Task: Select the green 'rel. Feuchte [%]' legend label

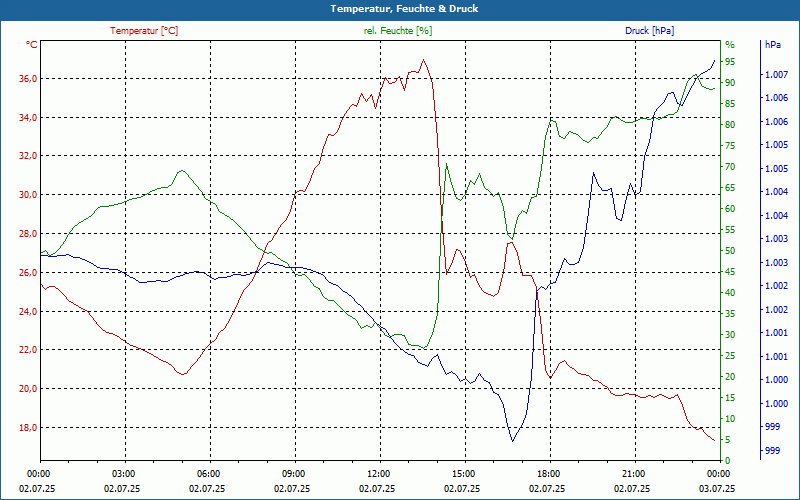Action: (398, 31)
